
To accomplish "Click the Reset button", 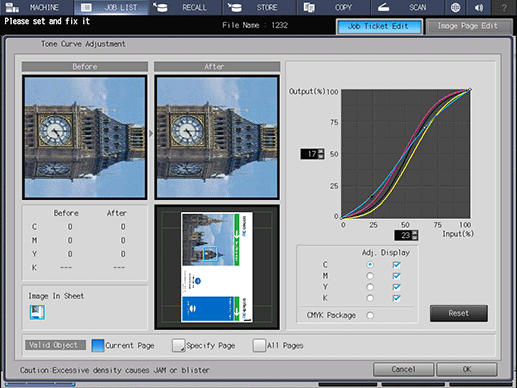I will 459,313.
